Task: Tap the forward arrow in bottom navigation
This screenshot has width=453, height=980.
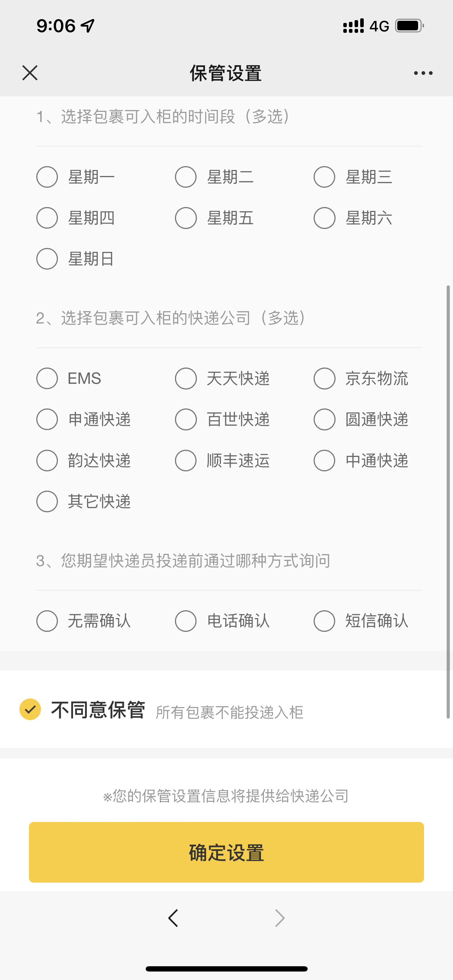Action: [x=279, y=918]
